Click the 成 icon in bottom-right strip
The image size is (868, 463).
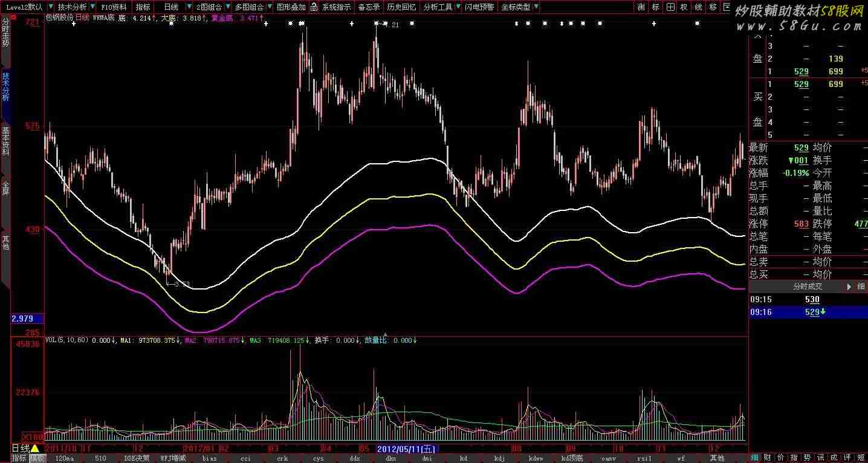pyautogui.click(x=834, y=458)
